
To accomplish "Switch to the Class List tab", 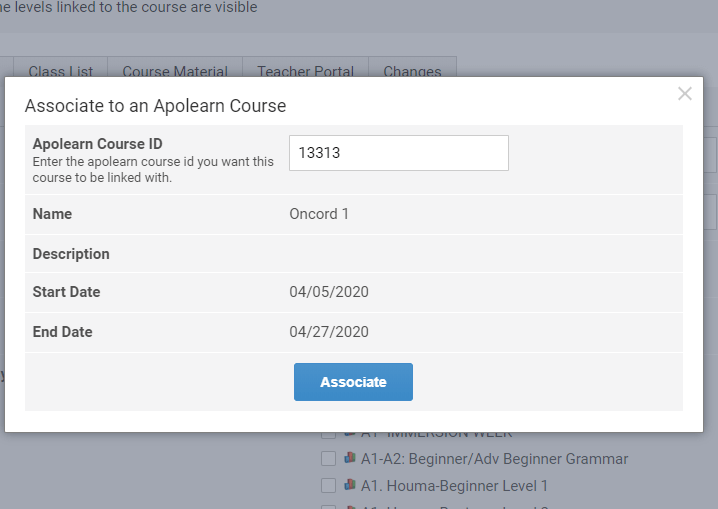I will click(61, 71).
